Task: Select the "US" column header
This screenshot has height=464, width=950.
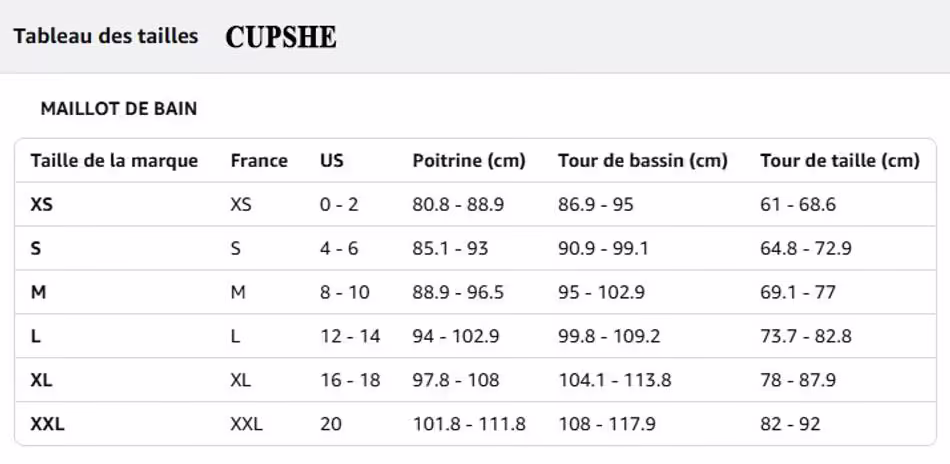Action: [x=331, y=160]
